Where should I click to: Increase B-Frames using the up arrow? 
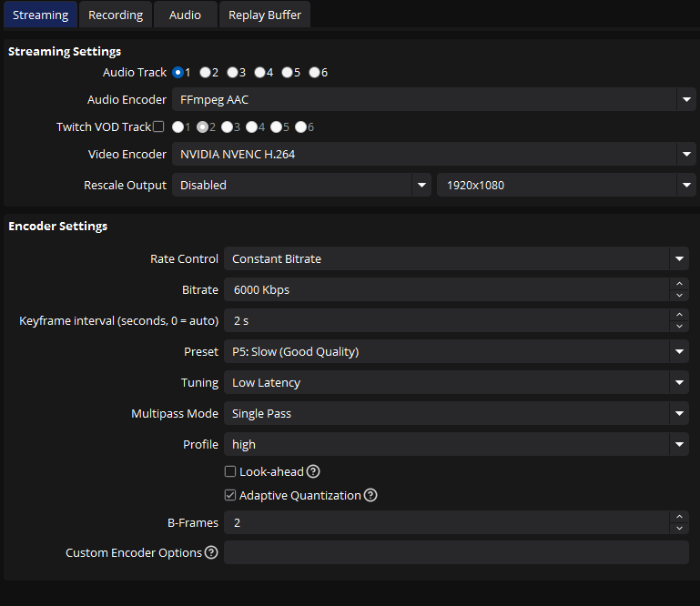679,517
